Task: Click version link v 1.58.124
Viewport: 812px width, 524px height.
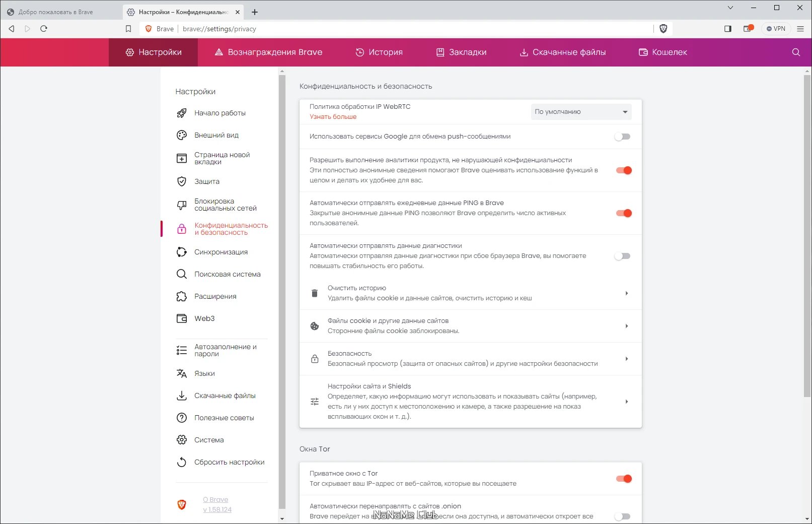Action: click(x=217, y=510)
